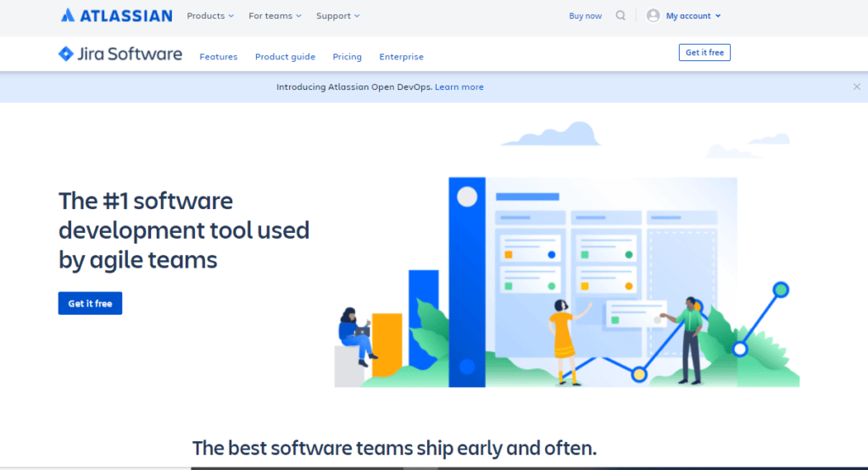Click the My account avatar icon
Viewport: 868px width, 470px height.
click(x=654, y=15)
